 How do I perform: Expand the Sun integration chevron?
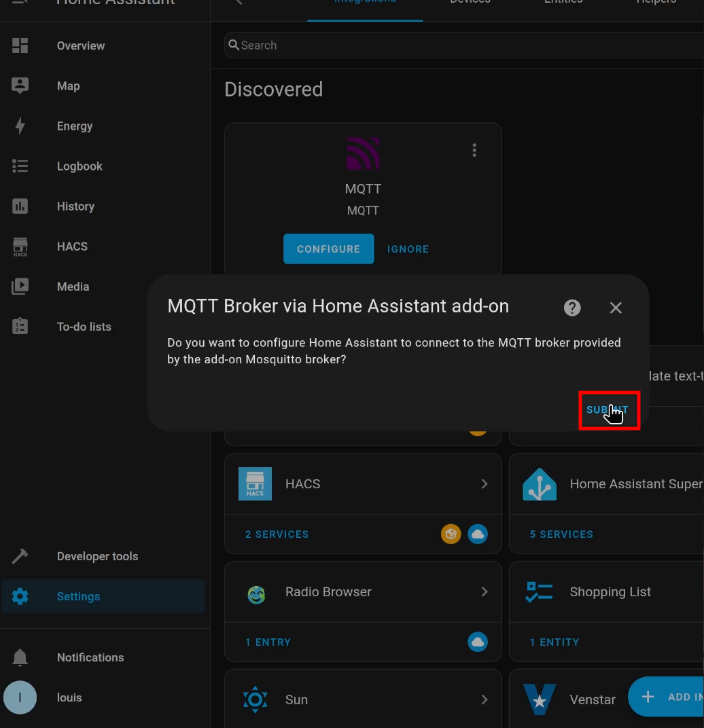coord(485,699)
